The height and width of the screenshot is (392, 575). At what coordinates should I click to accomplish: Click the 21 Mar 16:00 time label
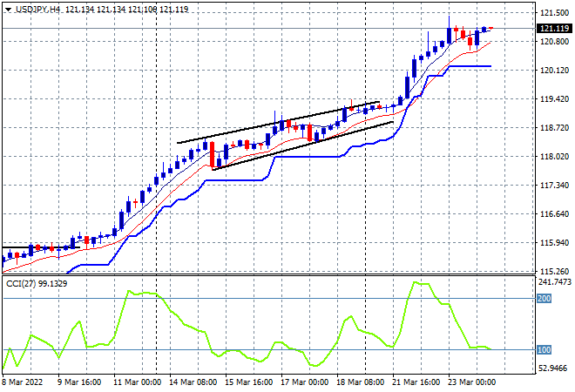[x=416, y=382]
